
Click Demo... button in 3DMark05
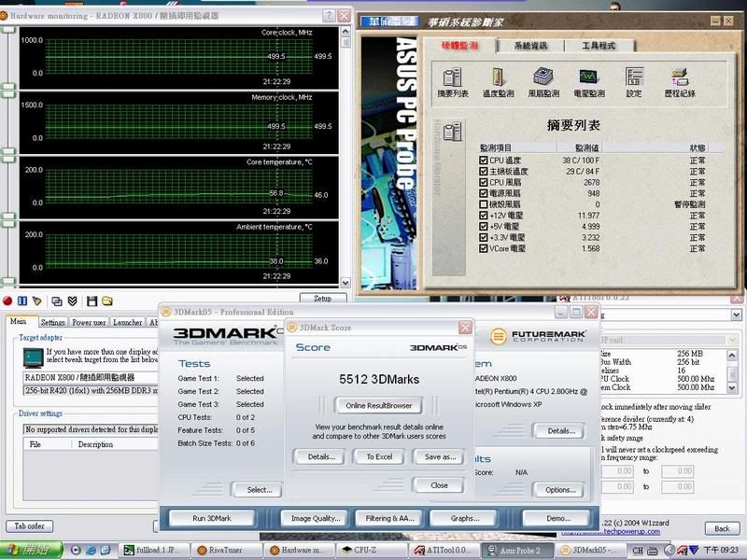(x=558, y=518)
